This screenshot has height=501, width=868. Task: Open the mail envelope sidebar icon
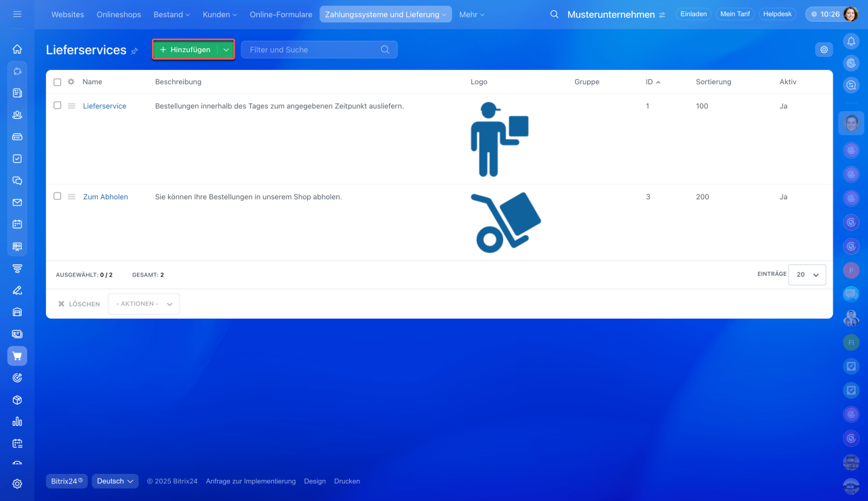pyautogui.click(x=17, y=202)
